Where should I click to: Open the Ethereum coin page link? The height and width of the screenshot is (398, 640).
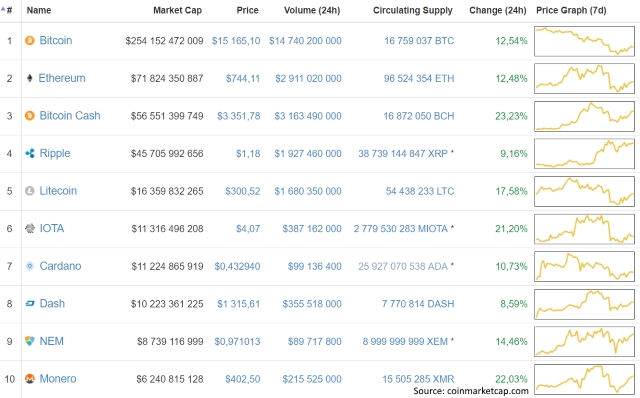(x=62, y=78)
